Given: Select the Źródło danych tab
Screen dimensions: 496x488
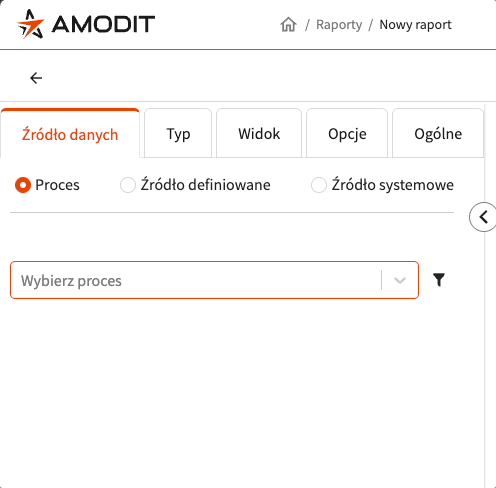Looking at the screenshot, I should pos(70,133).
